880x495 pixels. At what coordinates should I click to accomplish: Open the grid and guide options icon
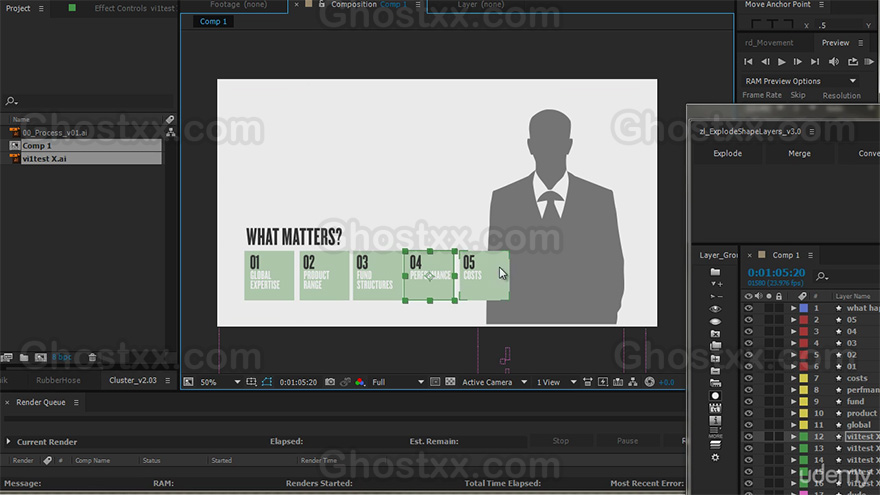[251, 382]
